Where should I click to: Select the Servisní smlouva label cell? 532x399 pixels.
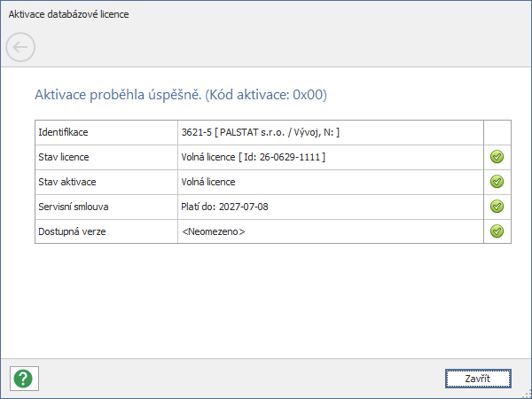pos(106,207)
